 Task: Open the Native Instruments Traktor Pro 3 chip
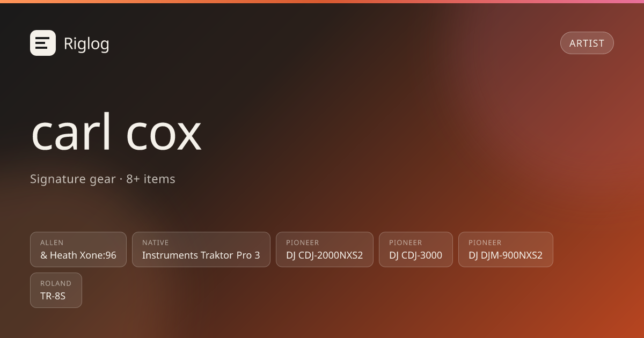201,249
